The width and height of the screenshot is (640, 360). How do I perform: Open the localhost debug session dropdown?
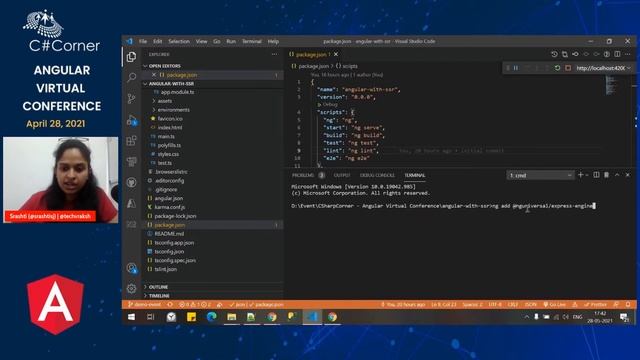point(603,68)
